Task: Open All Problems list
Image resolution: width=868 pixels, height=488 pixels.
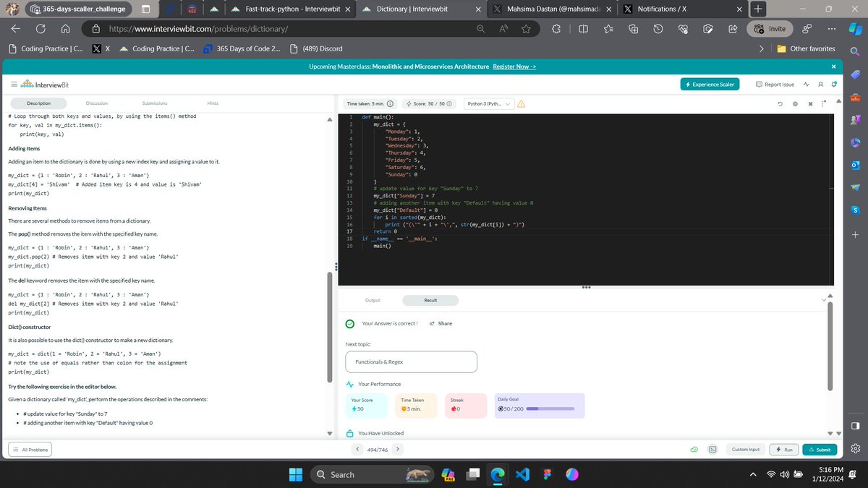Action: (x=30, y=450)
